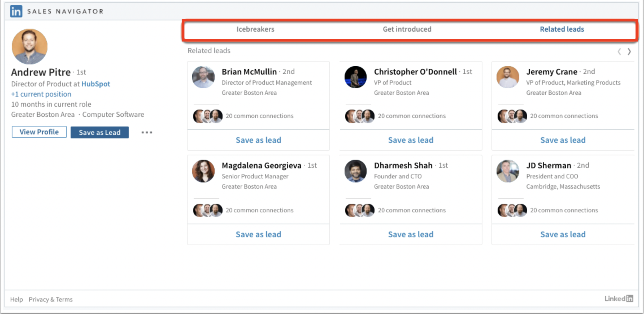Click the 'Cambridge, Massachusetts' location text
Viewport: 644px width, 314px height.
[x=563, y=186]
